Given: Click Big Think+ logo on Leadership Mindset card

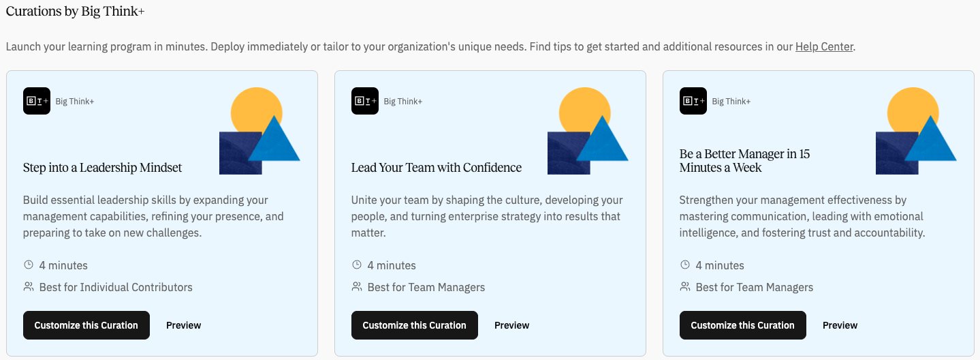Looking at the screenshot, I should click(37, 101).
